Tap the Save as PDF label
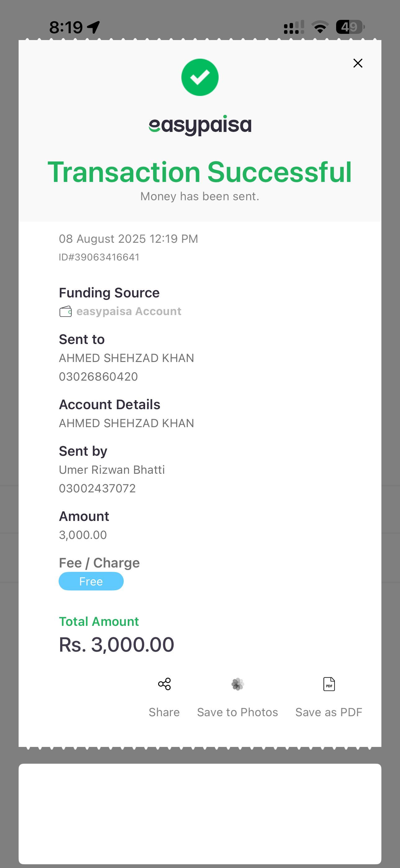The height and width of the screenshot is (868, 400). 329,712
